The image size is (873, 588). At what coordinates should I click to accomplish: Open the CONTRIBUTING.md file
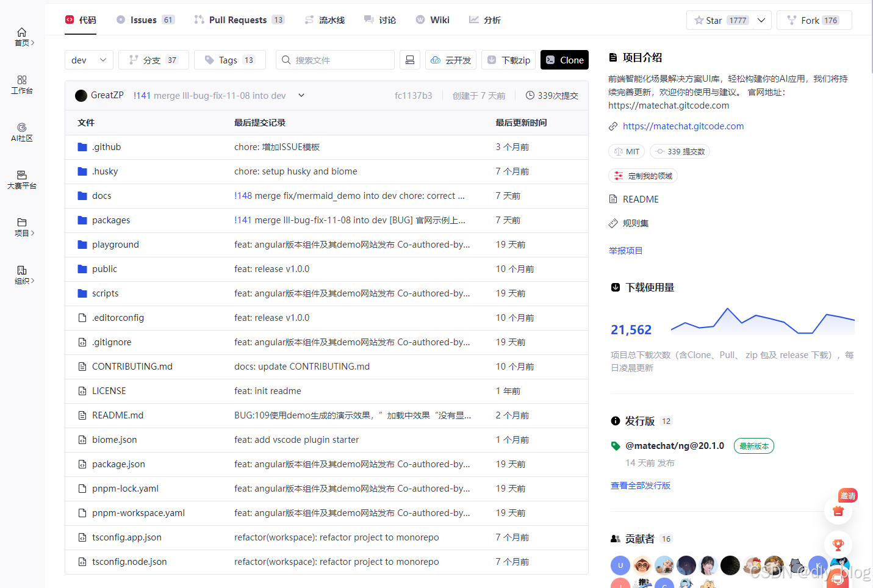pyautogui.click(x=132, y=367)
